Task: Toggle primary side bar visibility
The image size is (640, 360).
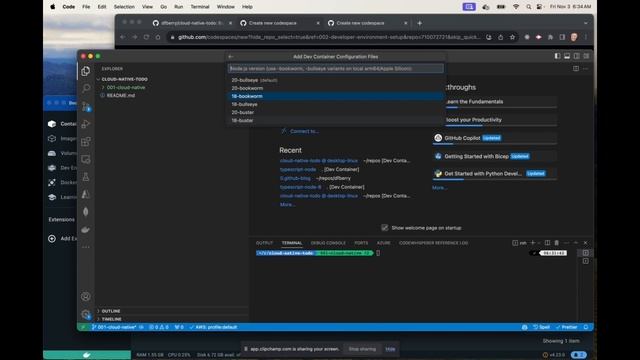Action: [x=557, y=56]
